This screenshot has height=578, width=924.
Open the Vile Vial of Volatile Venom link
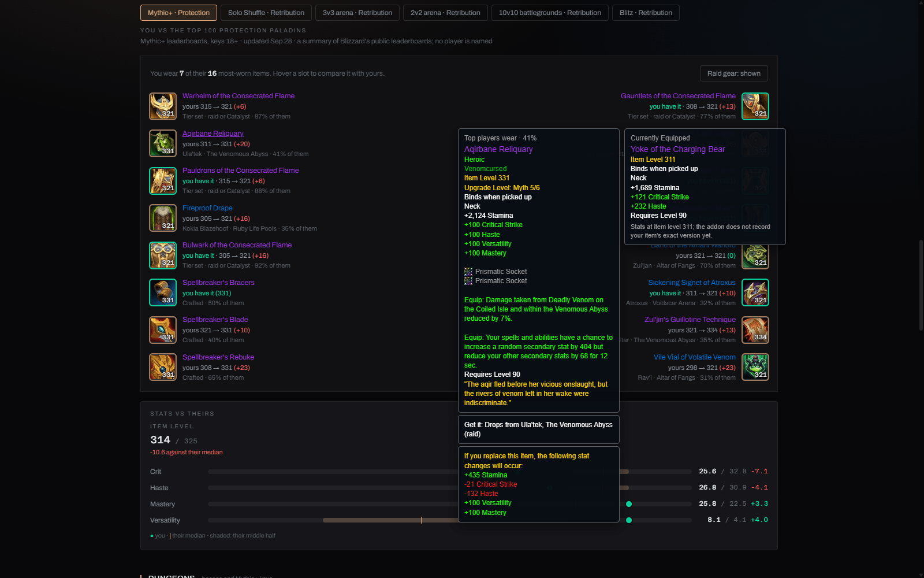click(695, 357)
